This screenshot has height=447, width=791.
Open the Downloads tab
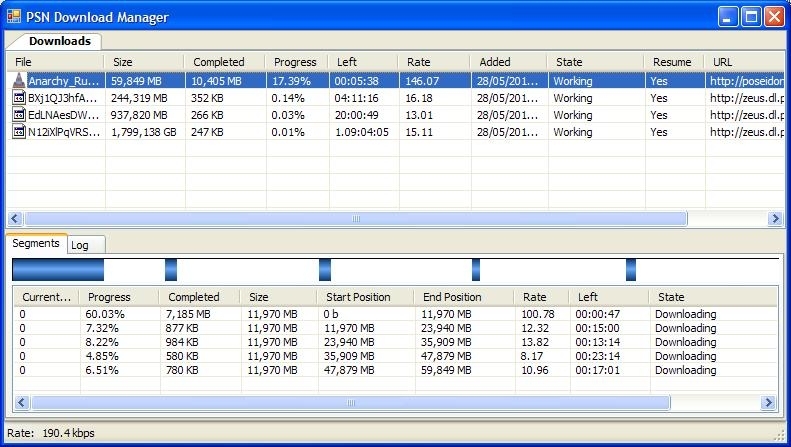(x=60, y=41)
